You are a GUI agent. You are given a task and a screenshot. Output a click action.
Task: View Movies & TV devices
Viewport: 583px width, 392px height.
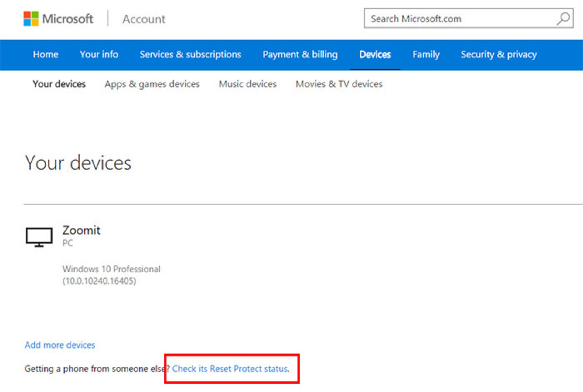[339, 84]
